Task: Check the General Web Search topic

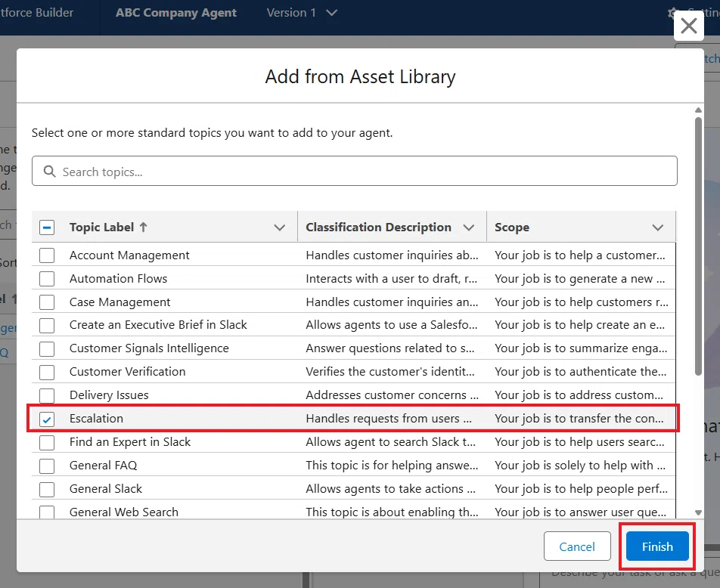Action: coord(47,512)
